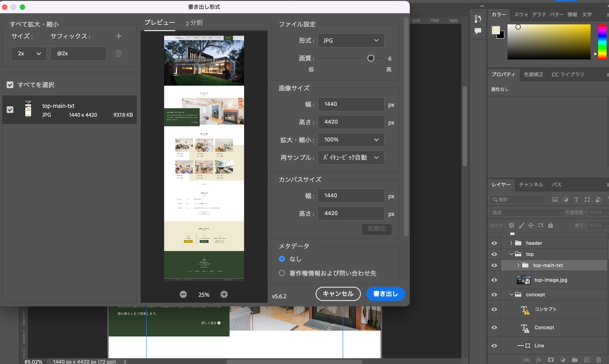Click the 画質 quality slider handle
The width and height of the screenshot is (609, 364).
tap(370, 58)
